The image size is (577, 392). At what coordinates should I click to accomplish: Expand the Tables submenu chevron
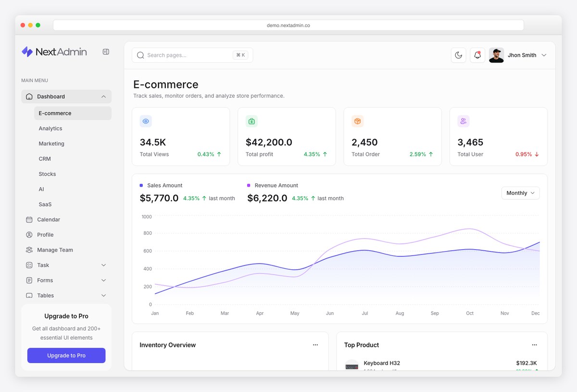pos(104,296)
